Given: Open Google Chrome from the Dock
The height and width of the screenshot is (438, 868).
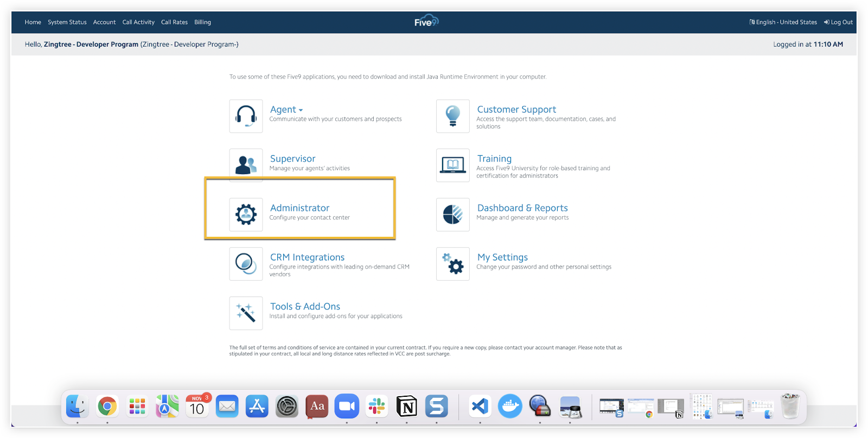Looking at the screenshot, I should pos(107,406).
